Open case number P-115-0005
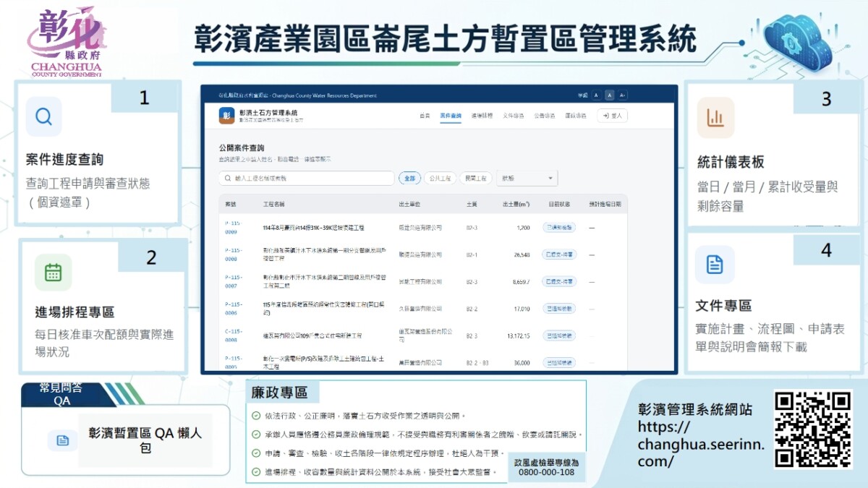868x488 pixels. point(232,361)
